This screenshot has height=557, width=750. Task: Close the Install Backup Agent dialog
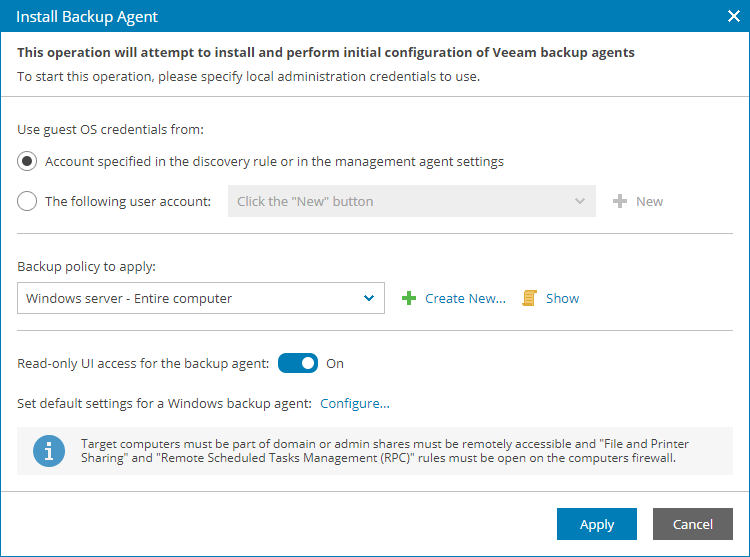coord(732,16)
